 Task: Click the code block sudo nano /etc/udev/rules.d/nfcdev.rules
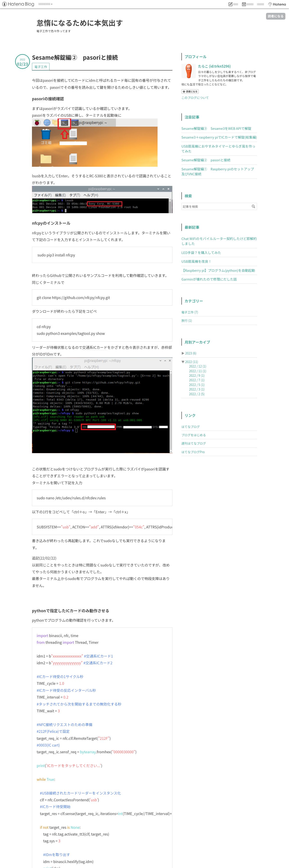[102, 498]
